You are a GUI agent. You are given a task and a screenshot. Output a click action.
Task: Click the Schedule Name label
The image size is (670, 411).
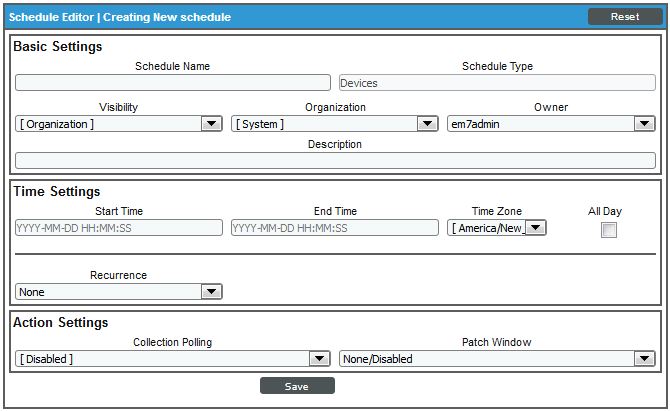pyautogui.click(x=173, y=66)
